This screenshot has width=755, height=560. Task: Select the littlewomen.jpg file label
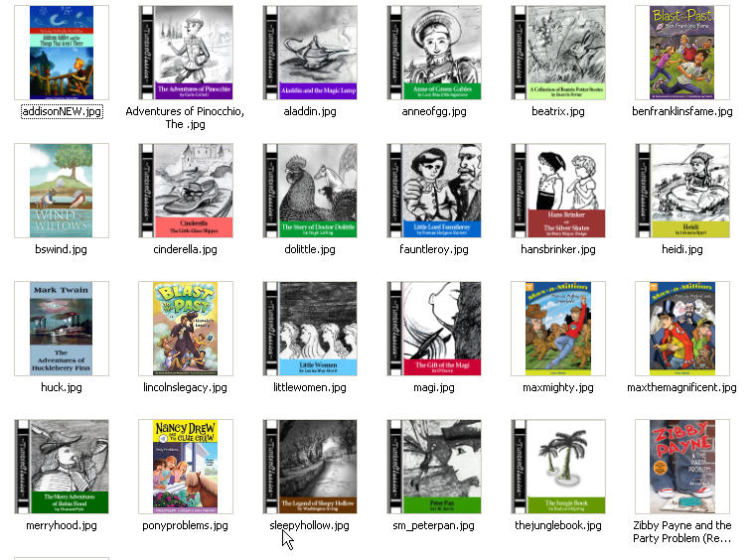pos(310,387)
